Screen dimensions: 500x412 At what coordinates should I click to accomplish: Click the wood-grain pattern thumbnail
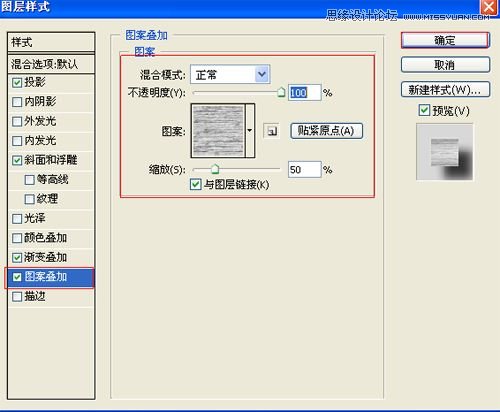[x=218, y=131]
